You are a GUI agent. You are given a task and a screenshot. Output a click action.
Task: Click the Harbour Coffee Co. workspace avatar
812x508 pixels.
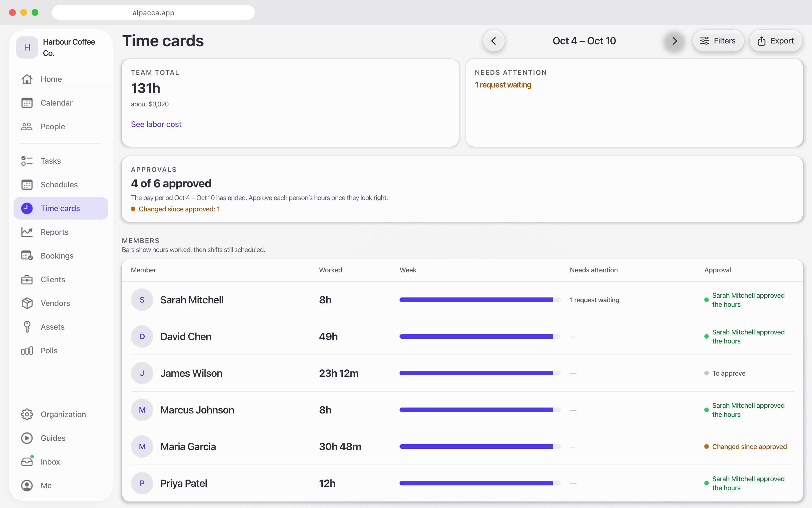[x=27, y=47]
